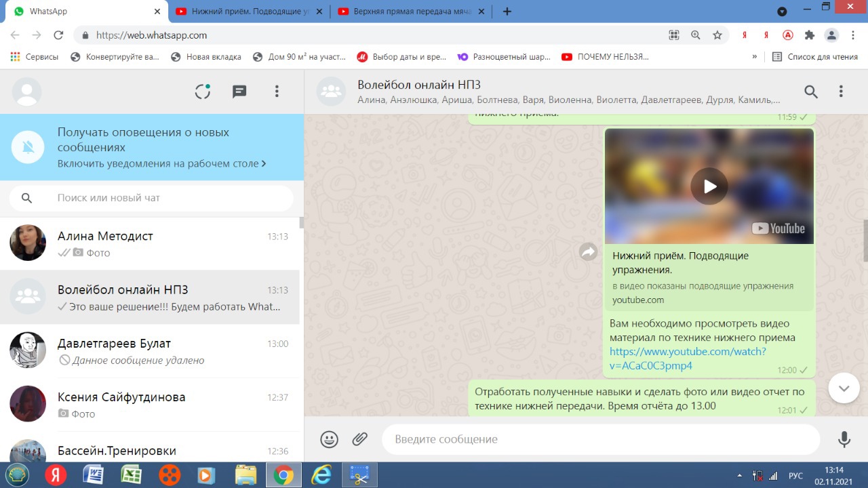The width and height of the screenshot is (868, 488).
Task: Forward the YouTube video message
Action: click(x=587, y=252)
